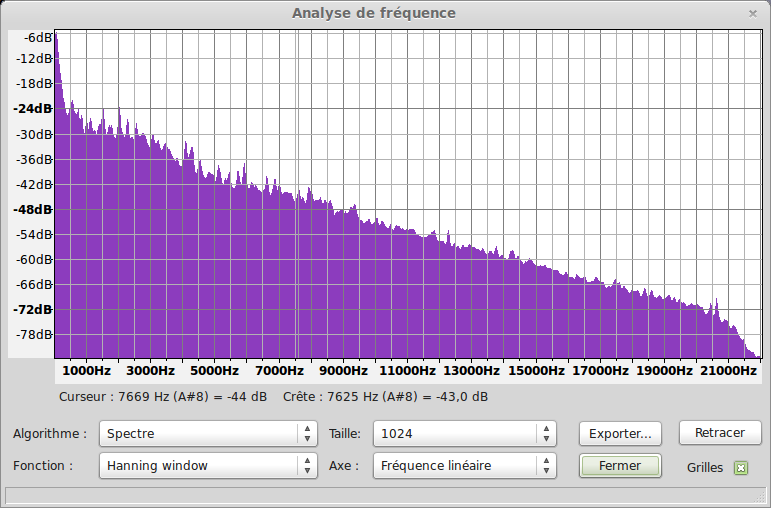Click the 17000Hz frequency axis label
This screenshot has width=771, height=508.
(x=600, y=371)
